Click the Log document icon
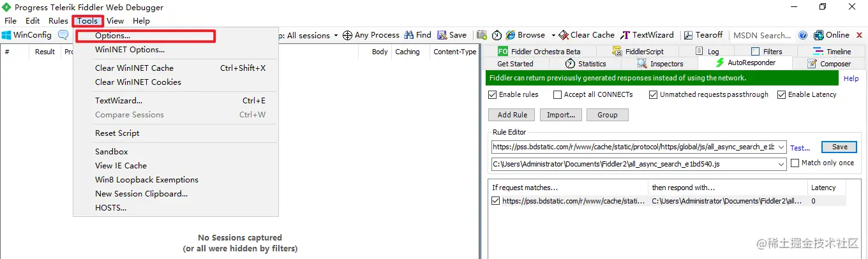This screenshot has height=259, width=868. 699,51
